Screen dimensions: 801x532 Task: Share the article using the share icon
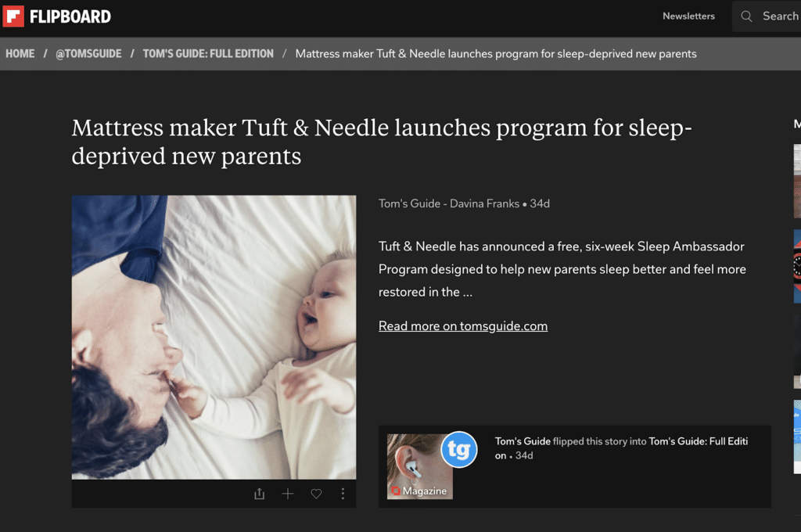coord(260,494)
